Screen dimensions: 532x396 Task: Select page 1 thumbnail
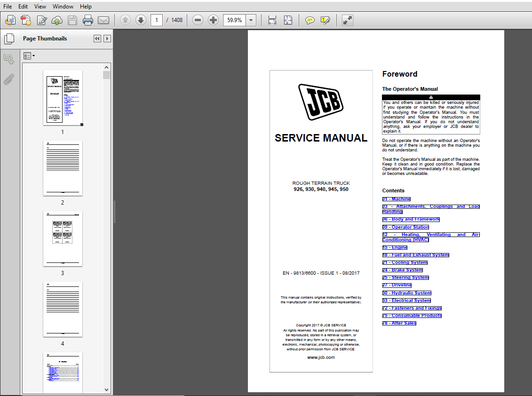63,98
